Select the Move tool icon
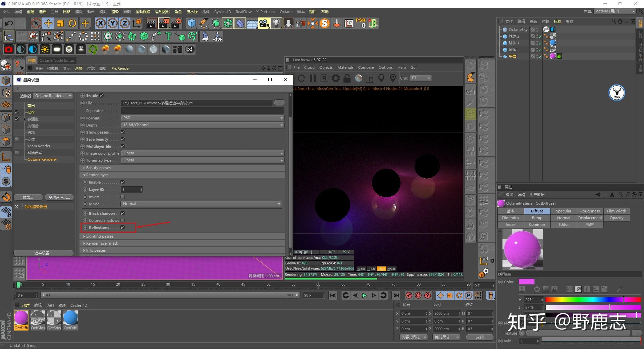This screenshot has width=644, height=349. (48, 23)
